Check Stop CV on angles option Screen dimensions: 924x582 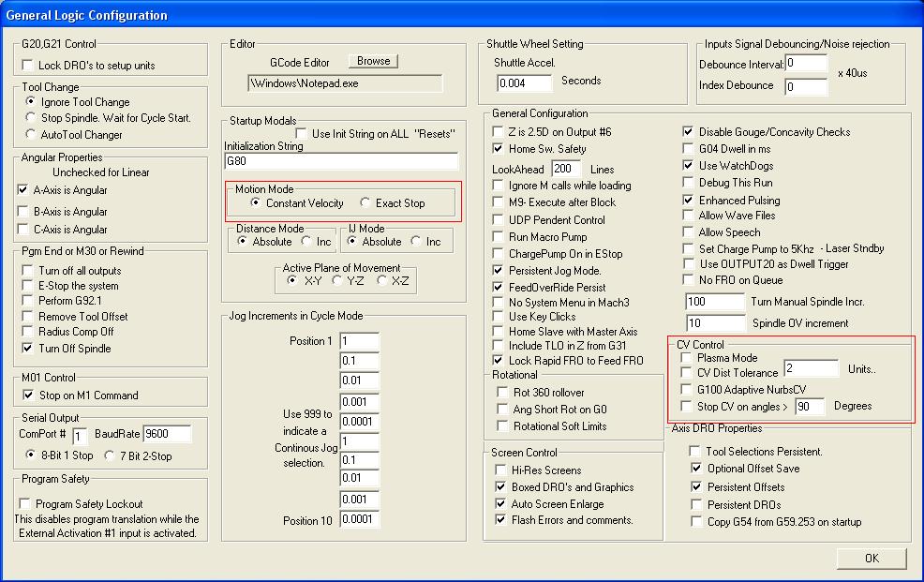pos(686,406)
